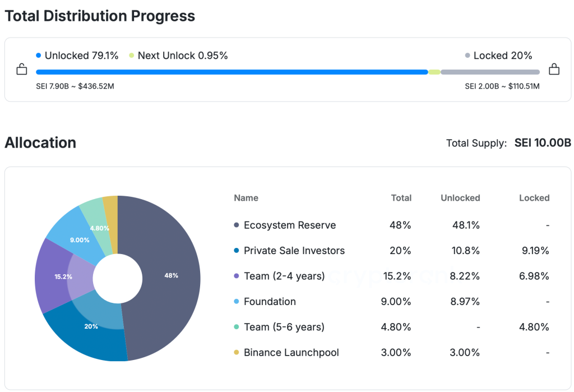Screen dimensions: 574x392
Task: Click the blue Unlocked legend dot
Action: pos(38,55)
